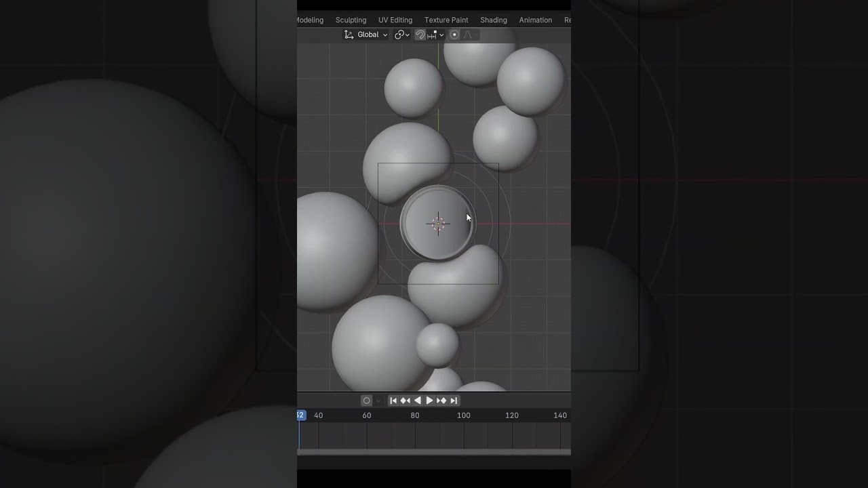
Task: Switch to the UV Editing workspace tab
Action: [x=395, y=20]
